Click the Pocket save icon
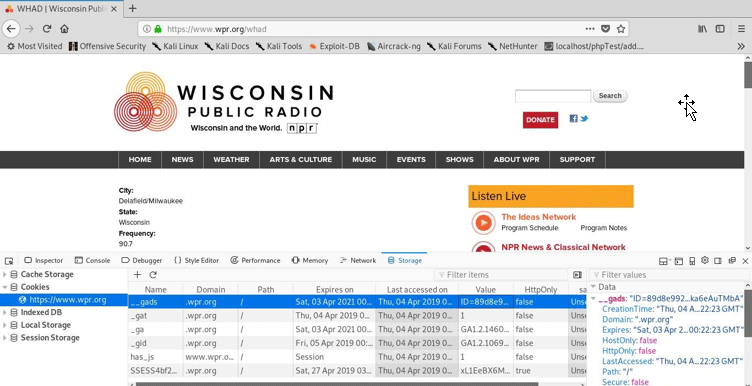752x386 pixels. [x=606, y=29]
